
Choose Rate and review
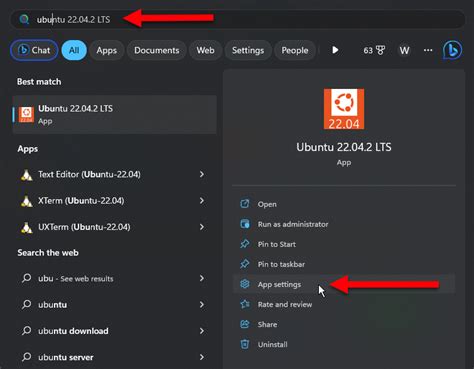pos(285,304)
